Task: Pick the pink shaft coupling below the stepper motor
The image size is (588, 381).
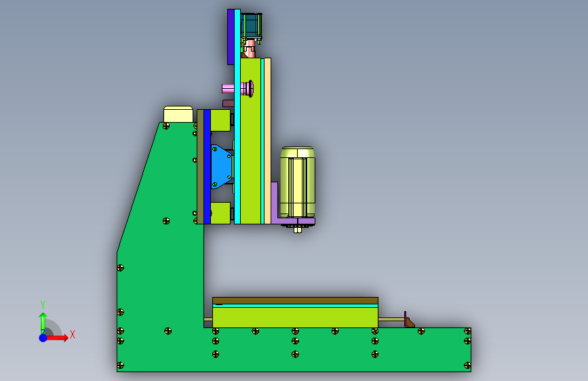Action: 250,48
